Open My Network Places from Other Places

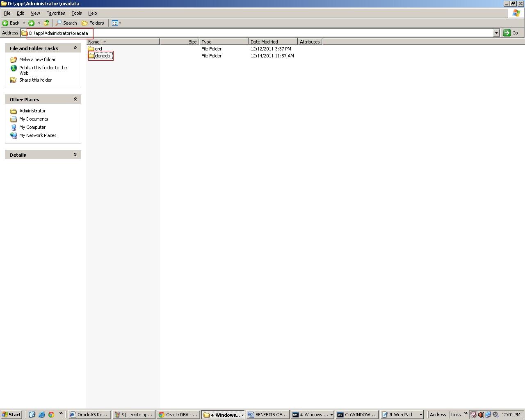[x=38, y=135]
